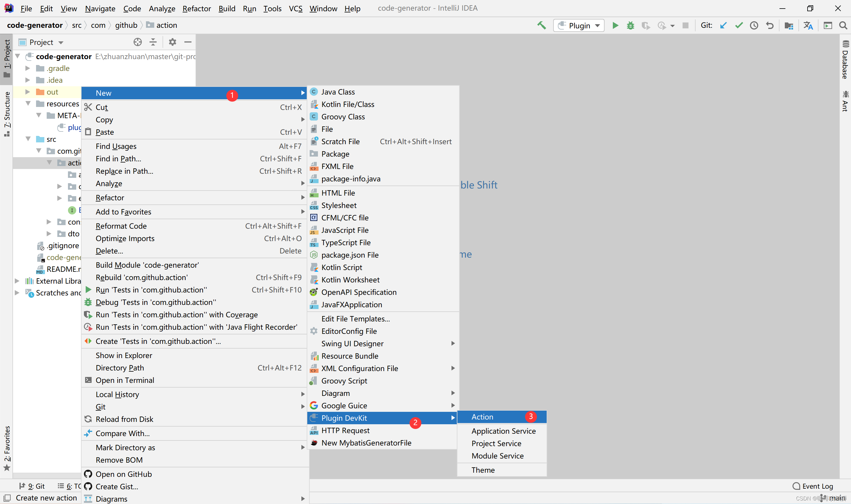851x504 pixels.
Task: Expand the .gradle folder
Action: [x=28, y=68]
